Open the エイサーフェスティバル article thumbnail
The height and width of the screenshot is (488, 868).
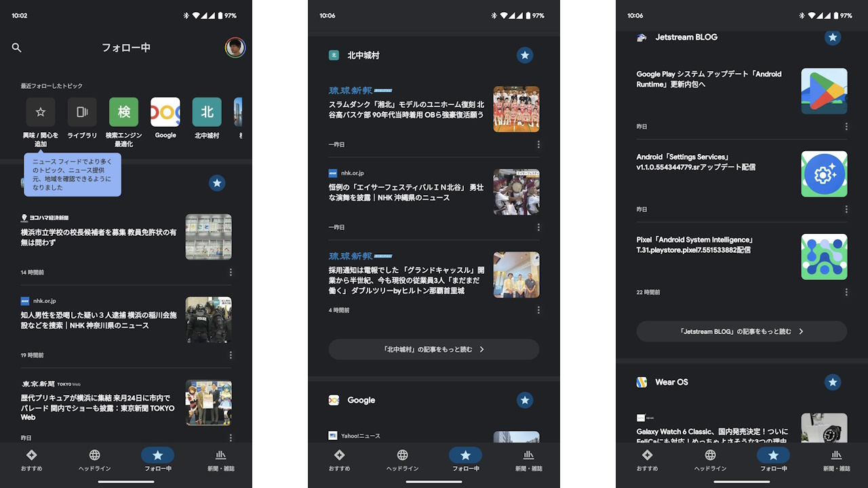pos(516,192)
